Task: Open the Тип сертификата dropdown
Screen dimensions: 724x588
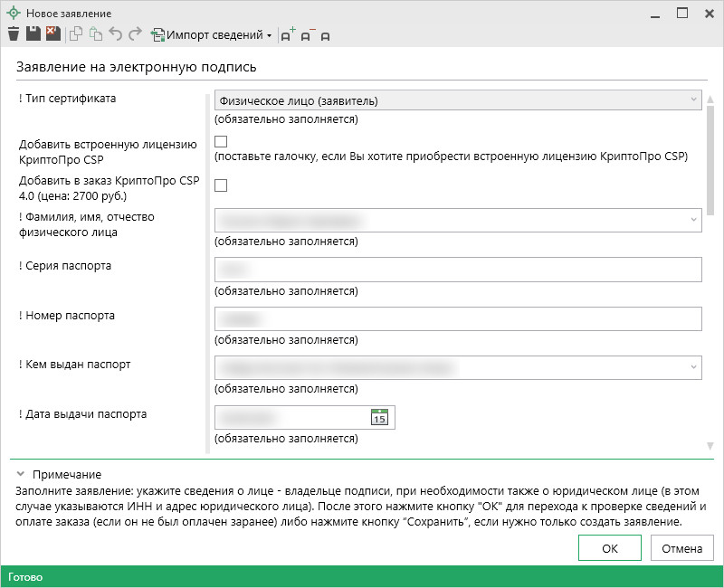Action: (x=693, y=100)
